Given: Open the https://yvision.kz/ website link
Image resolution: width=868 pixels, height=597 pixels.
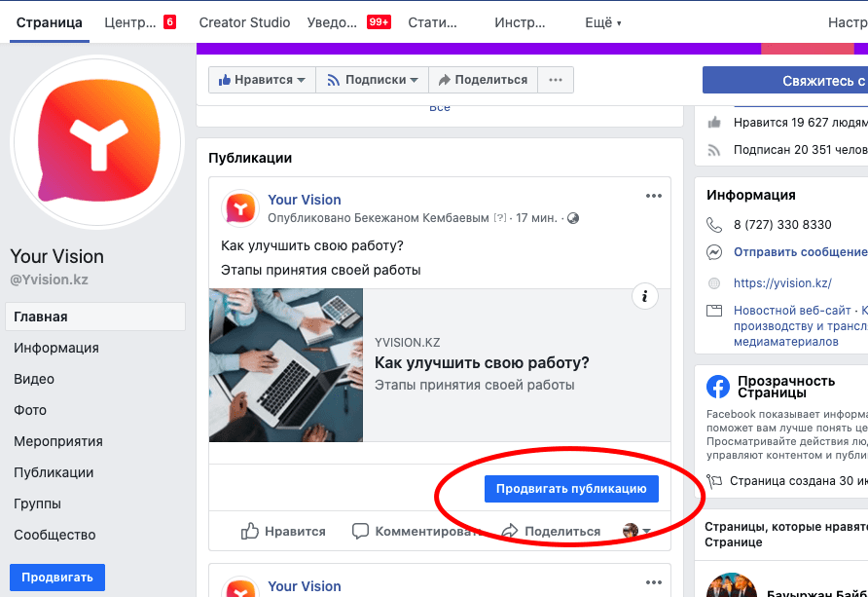Looking at the screenshot, I should [x=782, y=283].
